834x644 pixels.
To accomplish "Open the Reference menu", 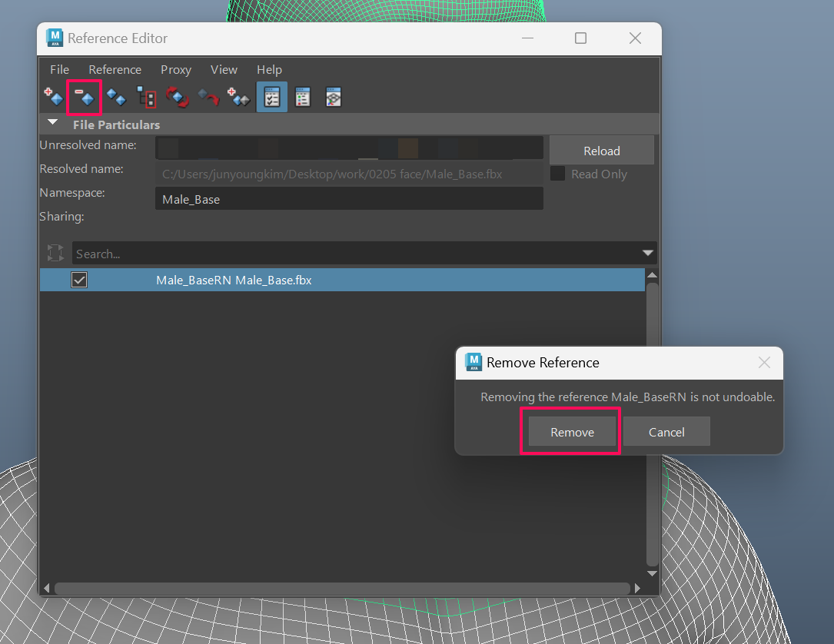I will point(115,70).
